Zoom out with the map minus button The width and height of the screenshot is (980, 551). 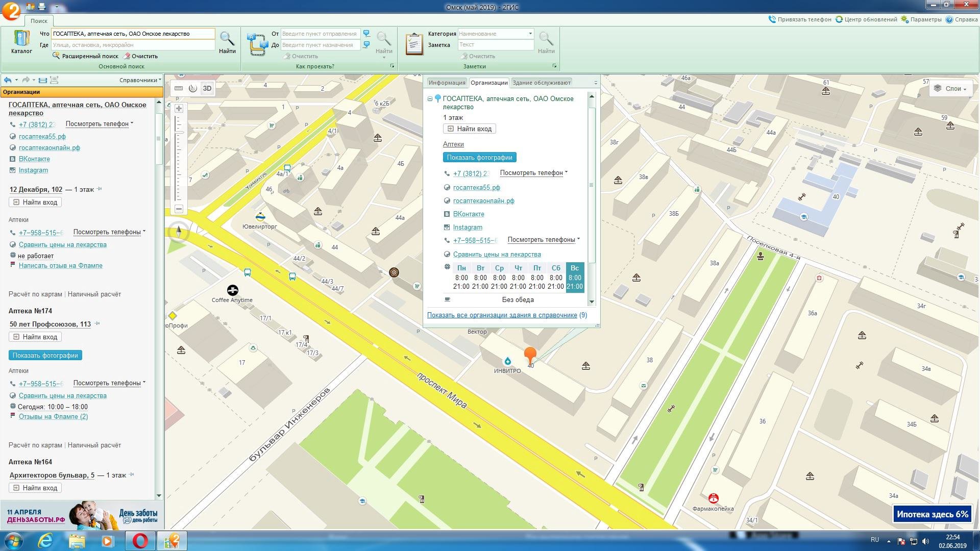(x=179, y=209)
